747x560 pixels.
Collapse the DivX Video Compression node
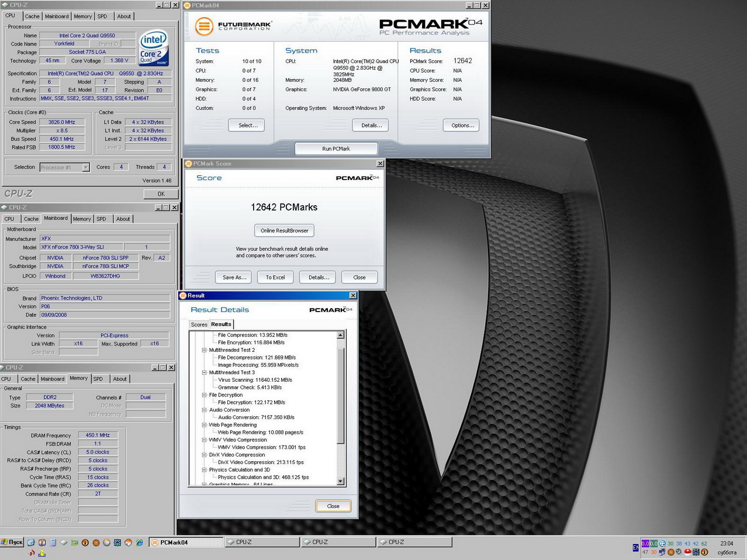tap(204, 455)
